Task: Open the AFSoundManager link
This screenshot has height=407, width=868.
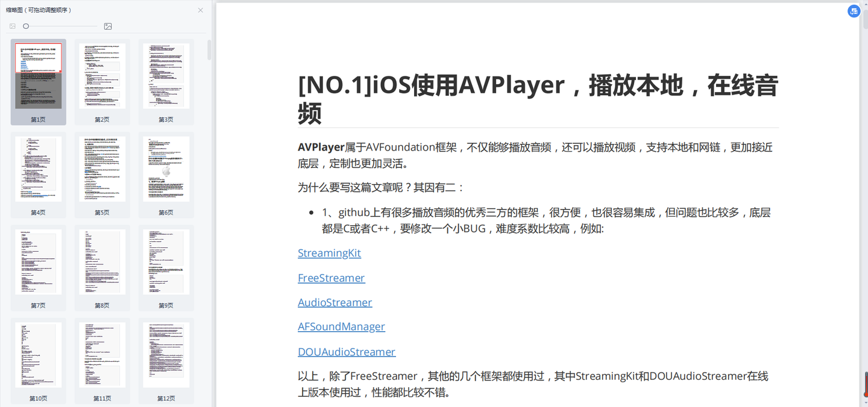Action: 341,326
